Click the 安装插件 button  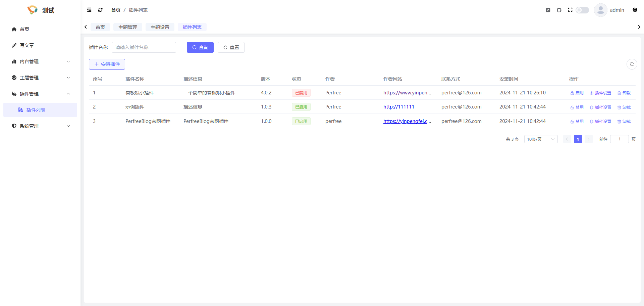(x=107, y=64)
